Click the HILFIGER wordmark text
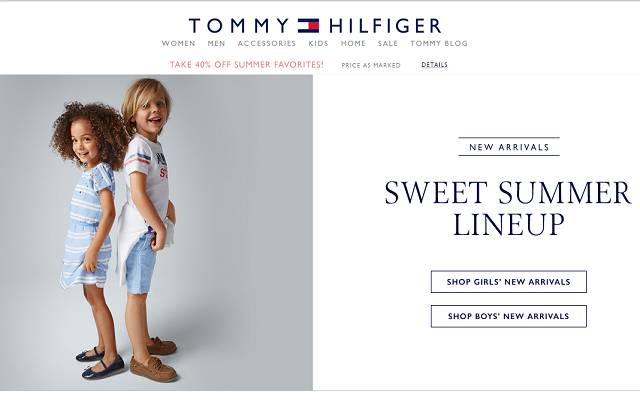 [385, 26]
